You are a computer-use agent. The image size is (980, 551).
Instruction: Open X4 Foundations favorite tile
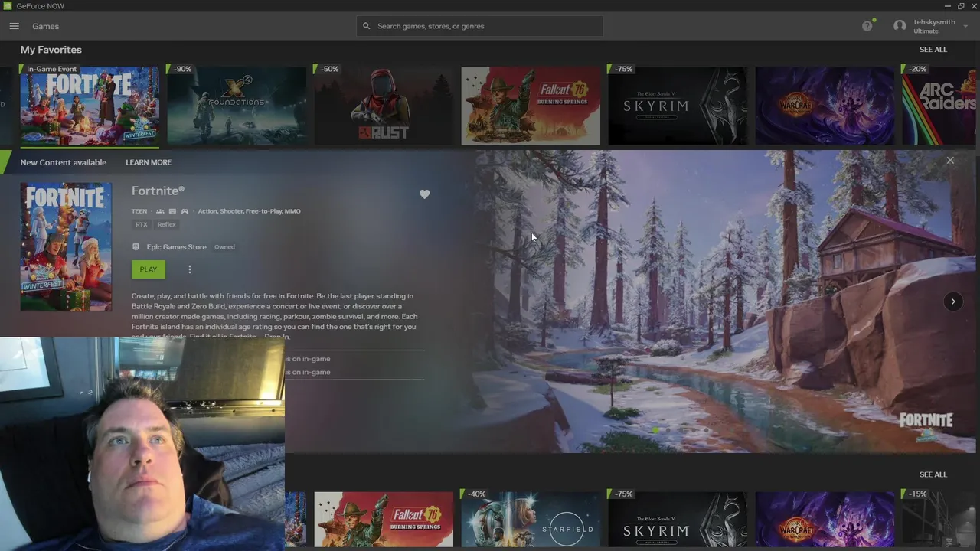click(237, 106)
